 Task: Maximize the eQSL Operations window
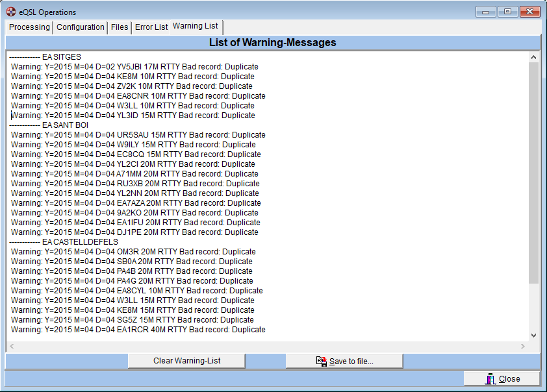tap(507, 12)
